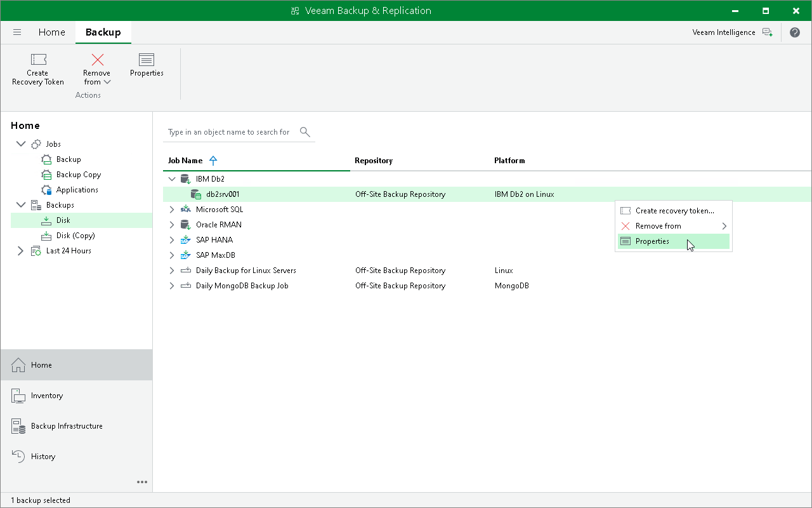Click Linux platform cell
The image size is (812, 508).
coord(504,271)
